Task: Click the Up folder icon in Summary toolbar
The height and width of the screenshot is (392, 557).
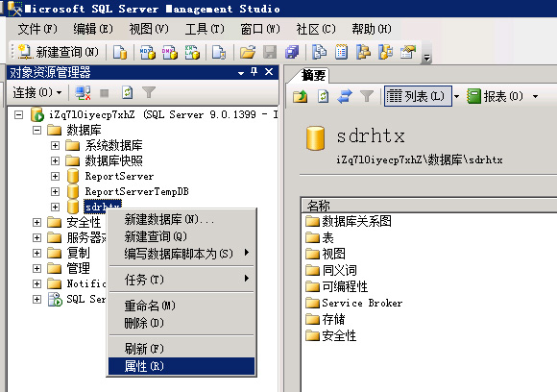Action: tap(300, 96)
